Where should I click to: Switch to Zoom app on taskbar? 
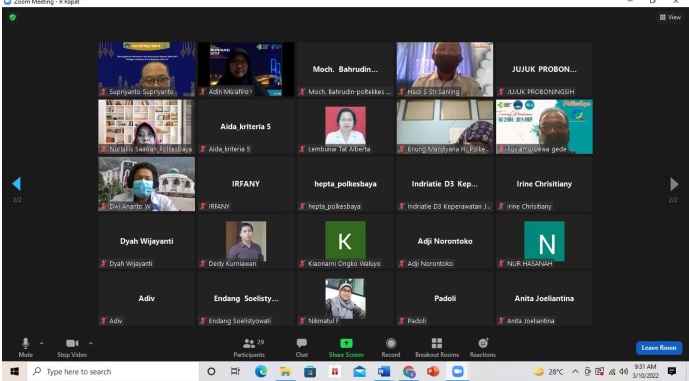tap(458, 372)
